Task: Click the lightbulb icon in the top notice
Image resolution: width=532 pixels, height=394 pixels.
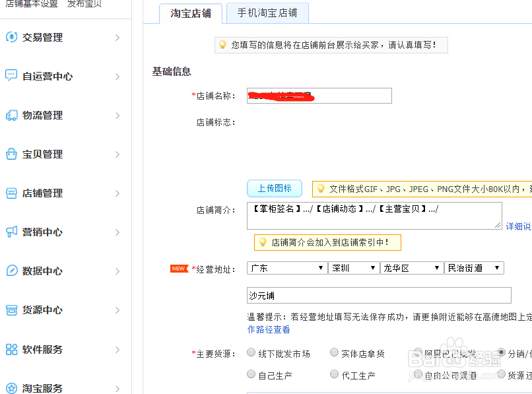Action: tap(222, 44)
